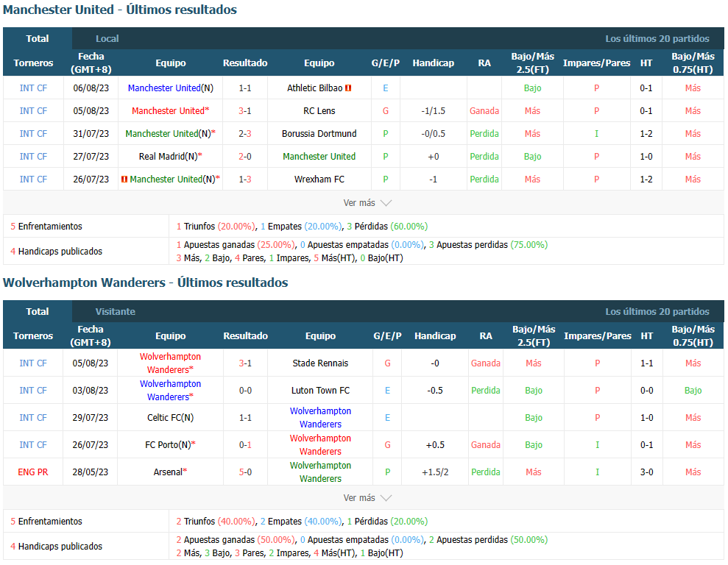Click red card icon next to Athletic Bilbao
Image resolution: width=728 pixels, height=565 pixels.
(348, 88)
